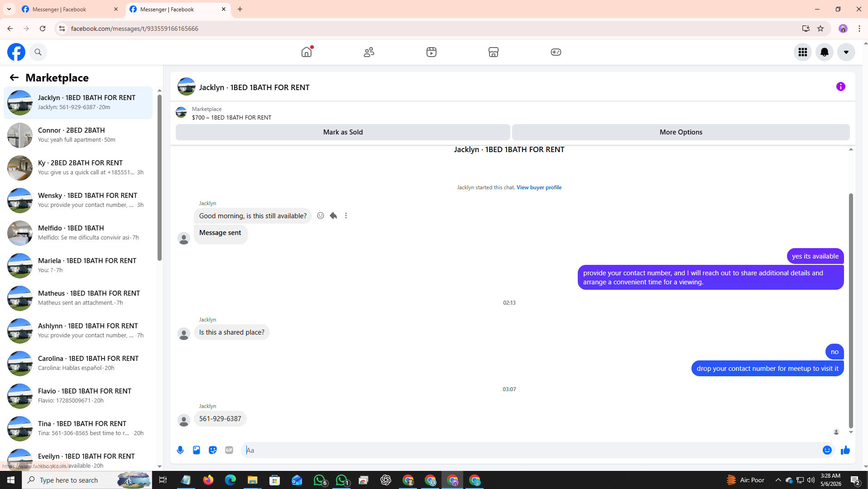Open File Explorer from the taskbar
This screenshot has height=489, width=868.
tap(252, 480)
